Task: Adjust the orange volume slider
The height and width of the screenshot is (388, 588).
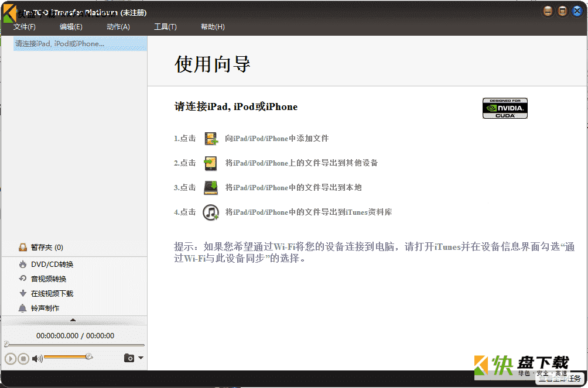Action: pyautogui.click(x=67, y=356)
